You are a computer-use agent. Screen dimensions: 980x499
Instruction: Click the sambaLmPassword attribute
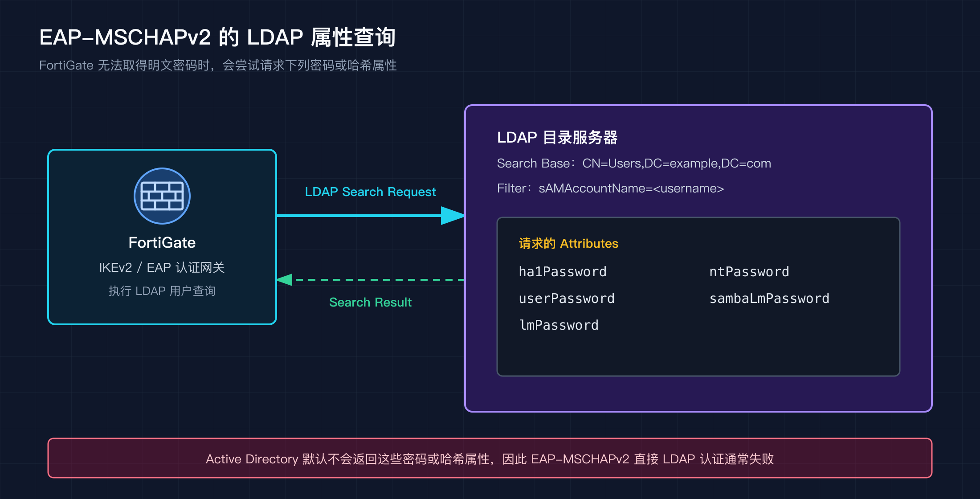point(769,299)
